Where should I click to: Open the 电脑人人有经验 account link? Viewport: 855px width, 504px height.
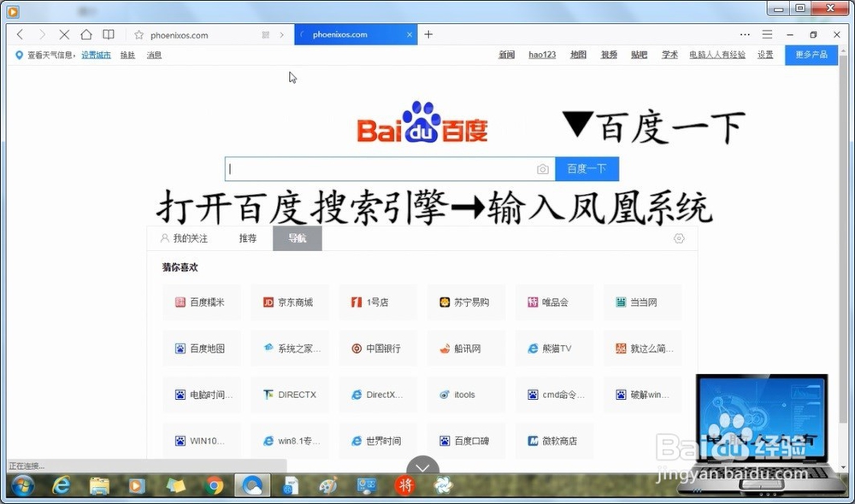[x=717, y=55]
